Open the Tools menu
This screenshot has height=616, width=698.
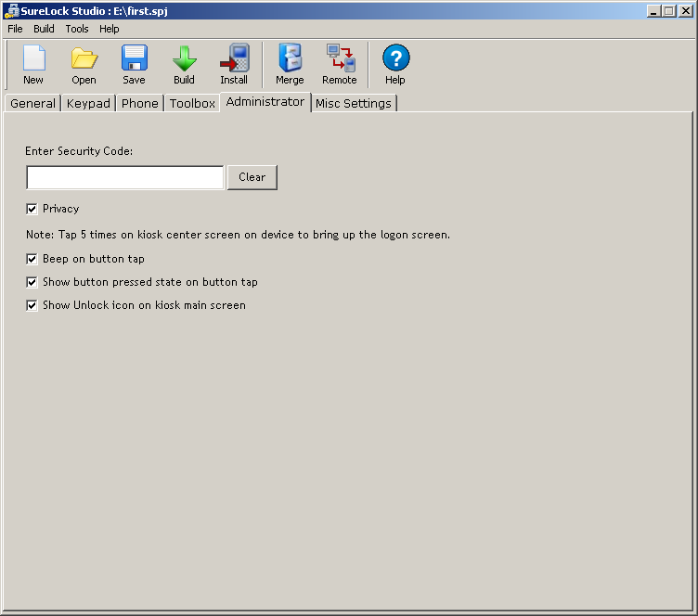(x=77, y=29)
